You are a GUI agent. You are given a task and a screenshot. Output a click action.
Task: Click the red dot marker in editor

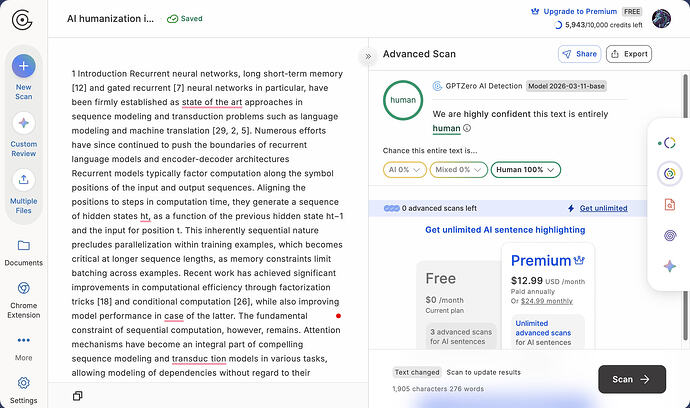tap(338, 316)
